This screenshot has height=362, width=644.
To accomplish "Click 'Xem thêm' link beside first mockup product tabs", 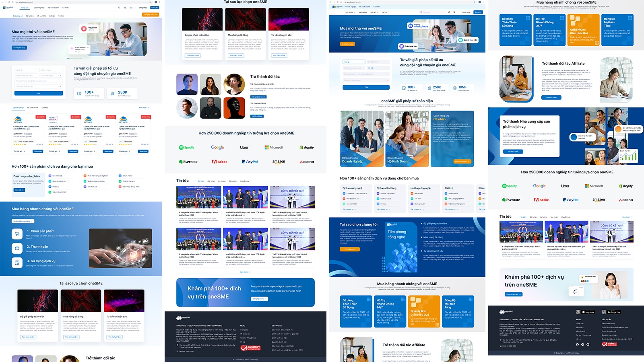I will click(144, 108).
